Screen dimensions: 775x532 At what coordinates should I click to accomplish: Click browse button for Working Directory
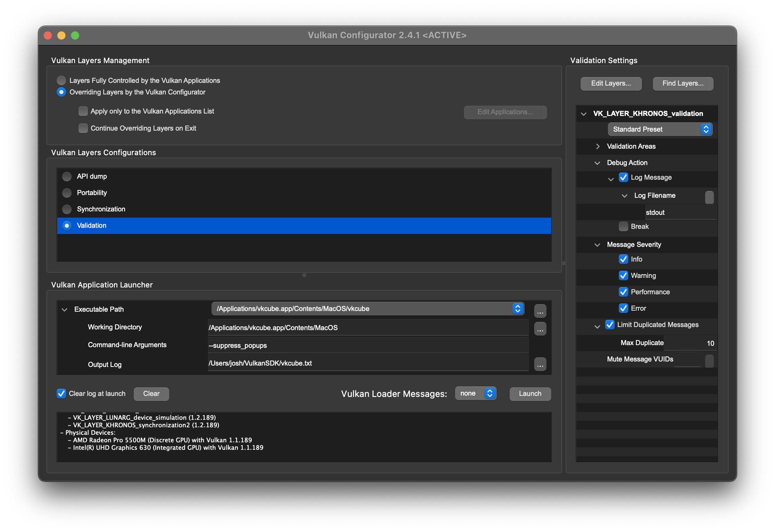(x=540, y=329)
